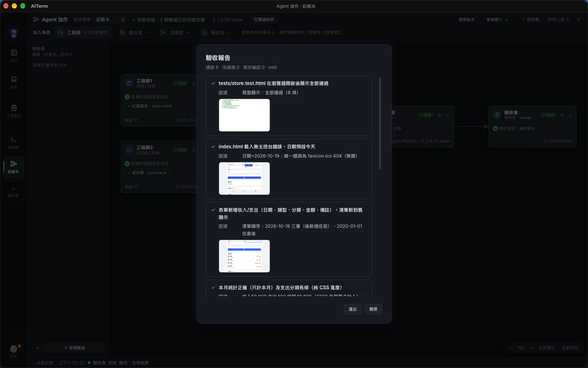Open 團隊範本 in the top bar
Image resolution: width=588 pixels, height=368 pixels.
tap(466, 20)
